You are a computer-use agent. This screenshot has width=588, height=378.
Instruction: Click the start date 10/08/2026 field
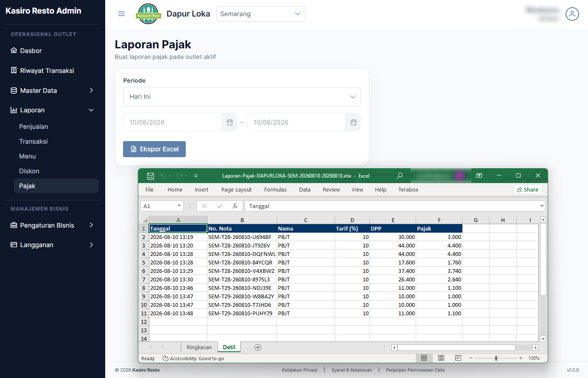173,122
